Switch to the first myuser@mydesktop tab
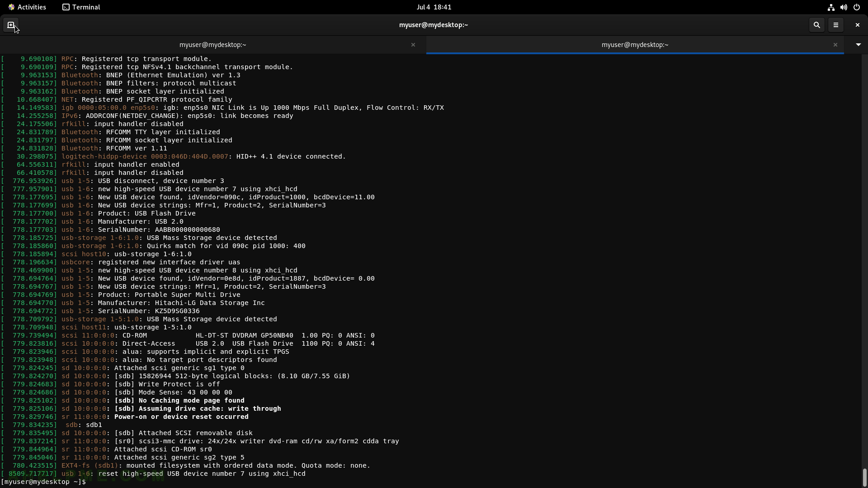Screen dimensions: 868x488 [212, 45]
